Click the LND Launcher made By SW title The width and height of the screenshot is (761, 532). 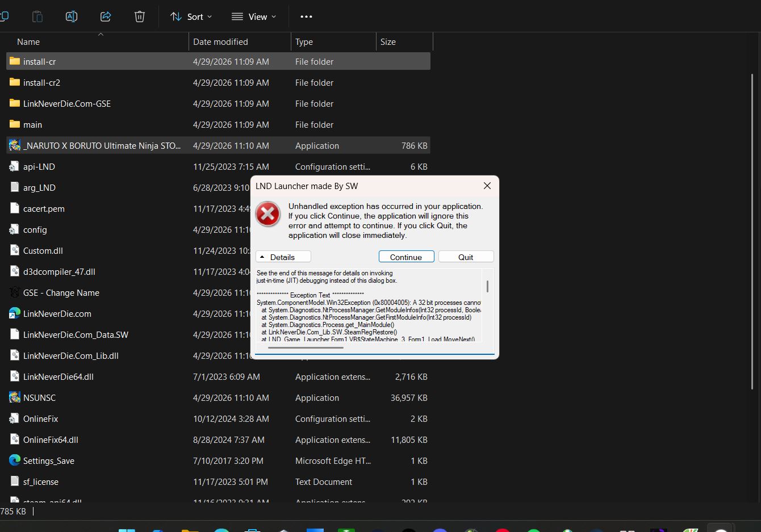tap(307, 186)
